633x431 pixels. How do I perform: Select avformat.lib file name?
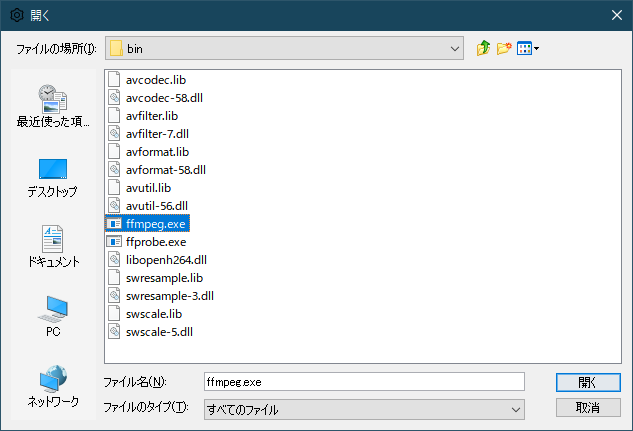[157, 152]
